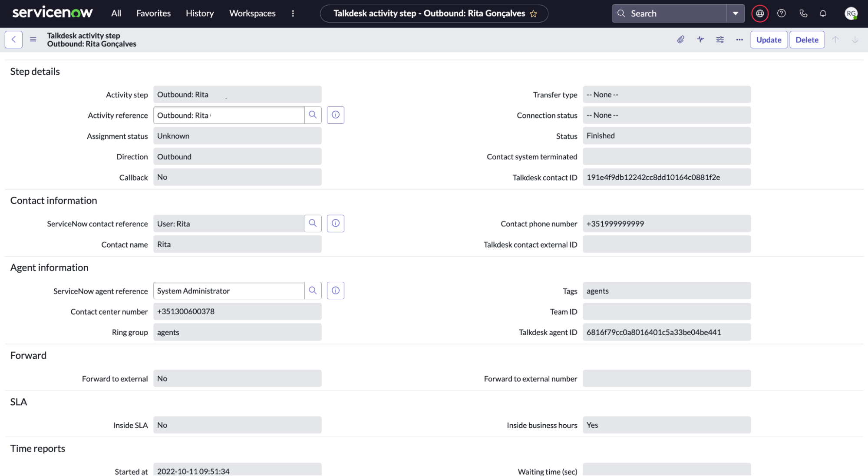868x476 pixels.
Task: Open the Status dropdown showing Finished
Action: (x=667, y=136)
